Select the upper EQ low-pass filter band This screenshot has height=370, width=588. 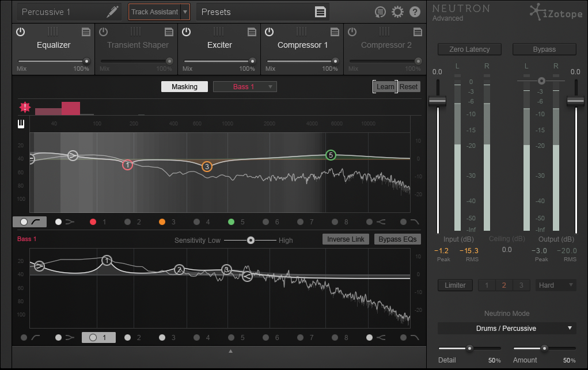[x=409, y=222]
